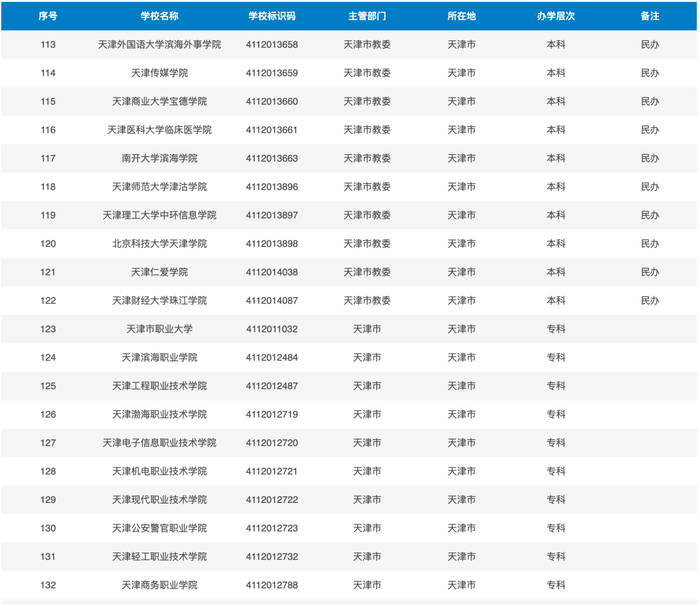
Task: Select school name 天津现代职业技术学院
Action: pos(159,500)
